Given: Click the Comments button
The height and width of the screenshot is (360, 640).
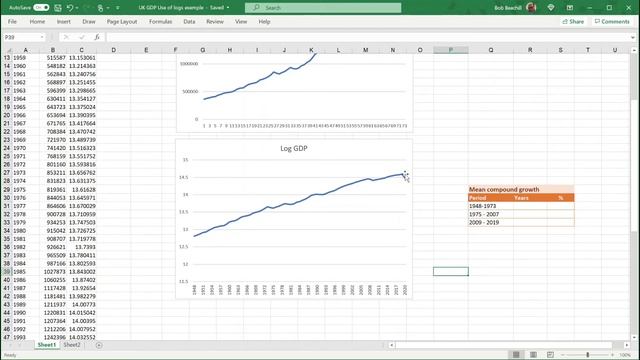Looking at the screenshot, I should click(x=612, y=22).
